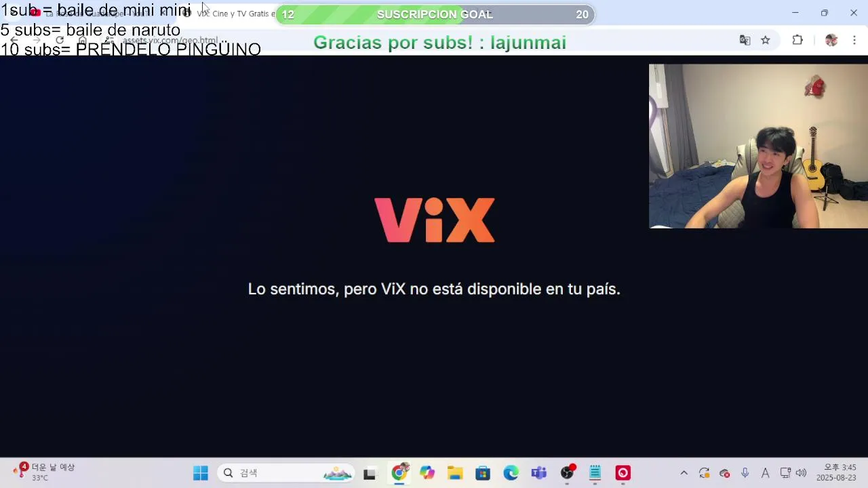Open the Notepad taskbar icon

595,473
